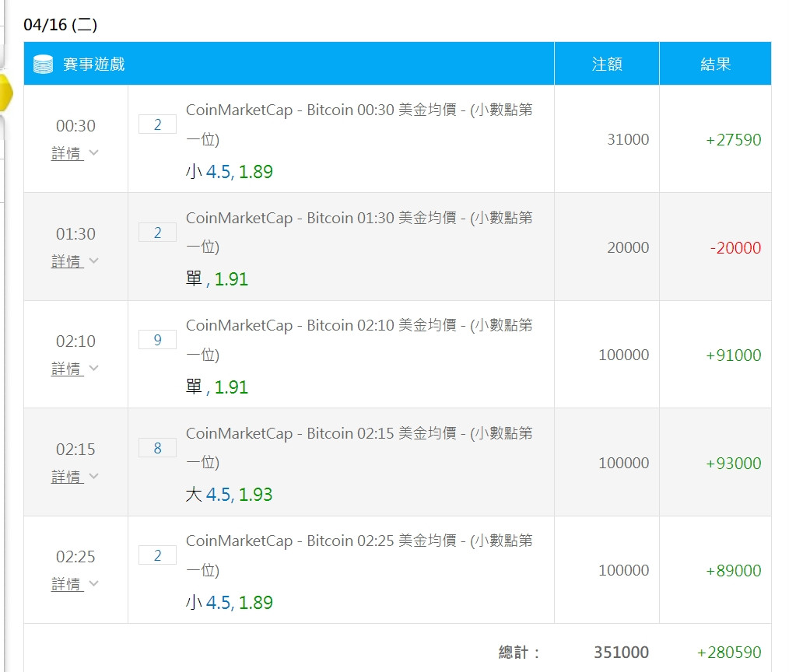The width and height of the screenshot is (789, 672).
Task: Click the total result +280590
Action: point(728,653)
